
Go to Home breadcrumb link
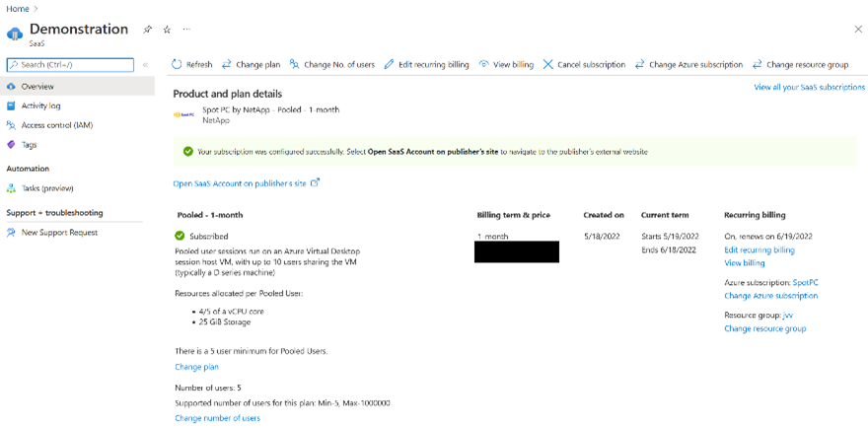(18, 9)
